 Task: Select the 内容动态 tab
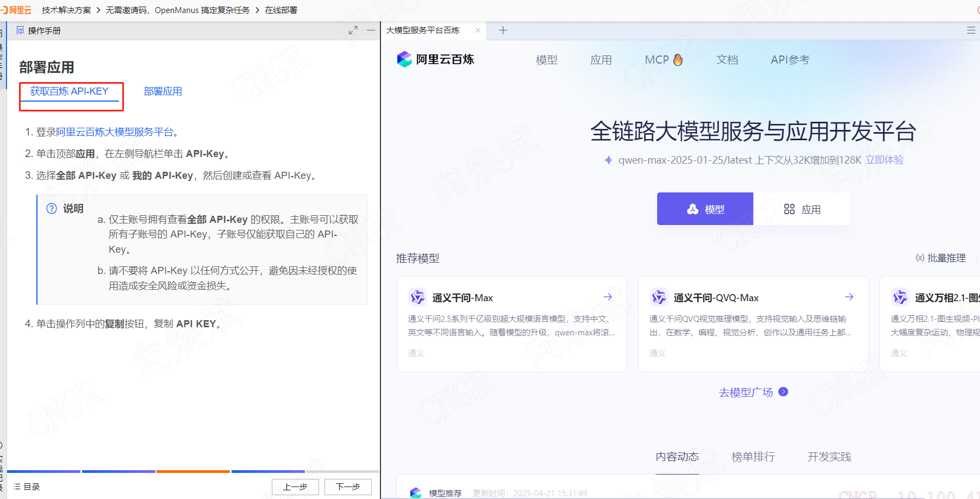click(x=677, y=457)
